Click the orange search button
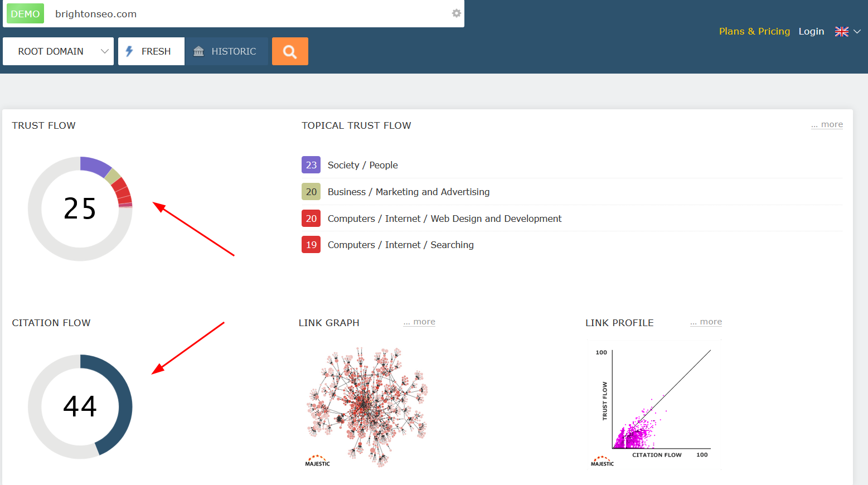 [290, 51]
